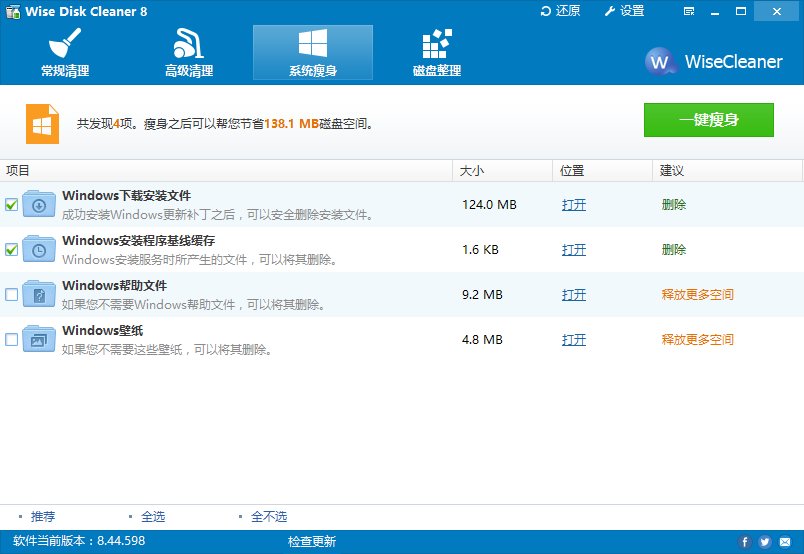
Task: Open 设置 settings
Action: pyautogui.click(x=625, y=11)
